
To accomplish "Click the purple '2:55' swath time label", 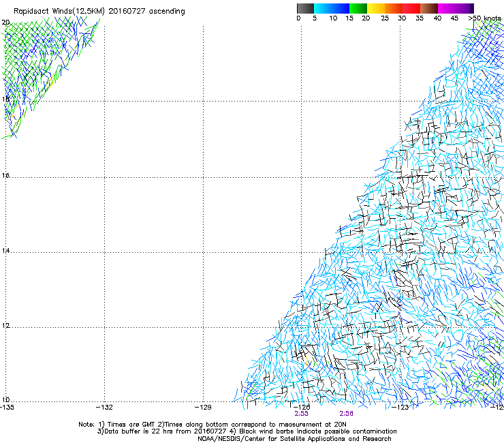I will click(302, 414).
